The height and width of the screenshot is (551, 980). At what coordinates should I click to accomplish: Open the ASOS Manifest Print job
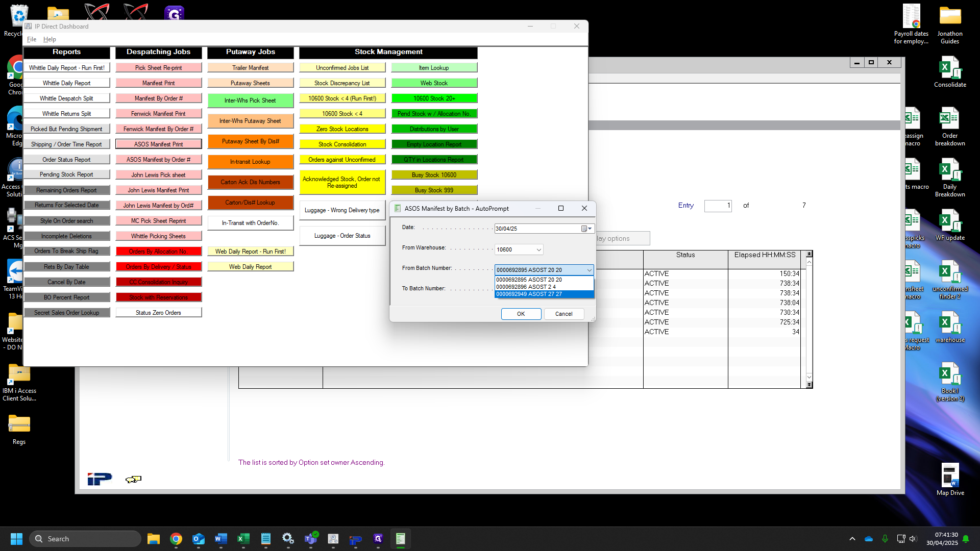pos(158,144)
